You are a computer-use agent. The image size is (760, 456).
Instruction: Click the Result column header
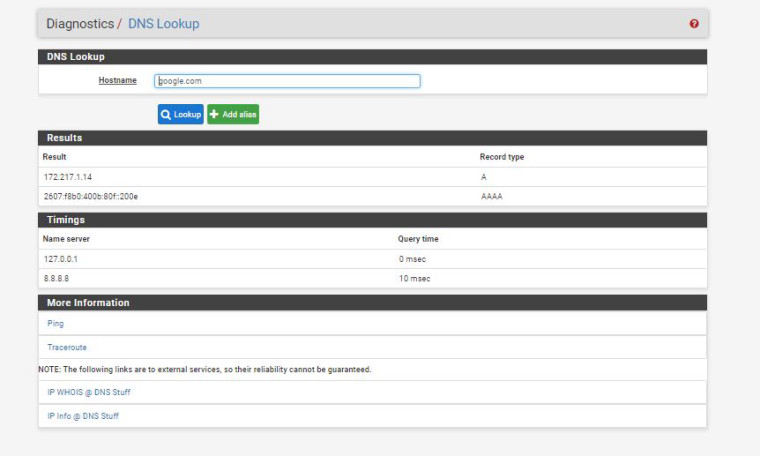point(54,157)
